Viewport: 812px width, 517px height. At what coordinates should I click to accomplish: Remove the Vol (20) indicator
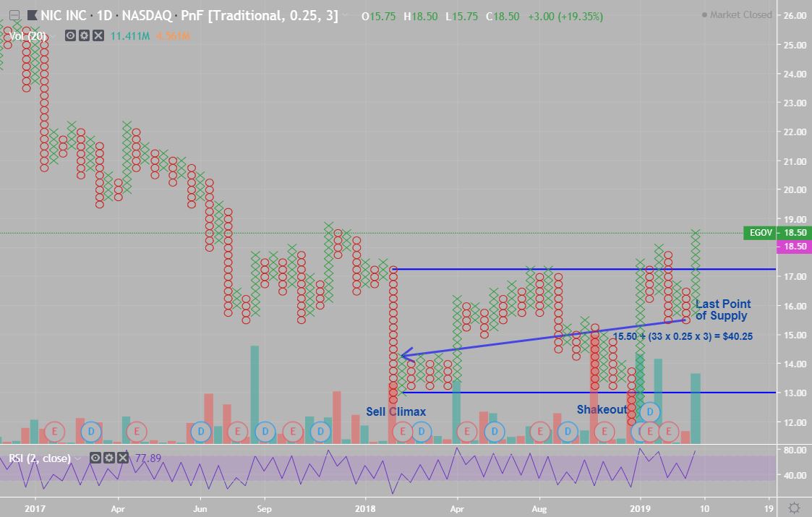coord(98,35)
